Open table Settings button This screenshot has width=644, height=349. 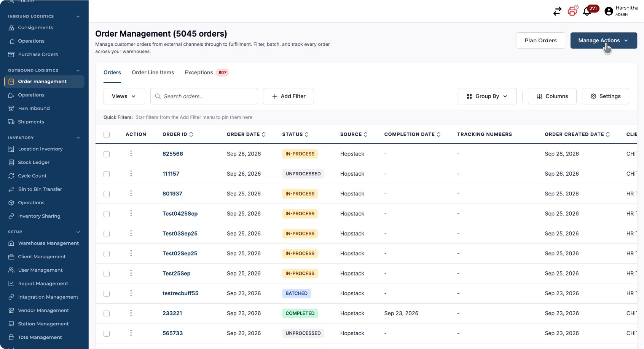point(605,96)
